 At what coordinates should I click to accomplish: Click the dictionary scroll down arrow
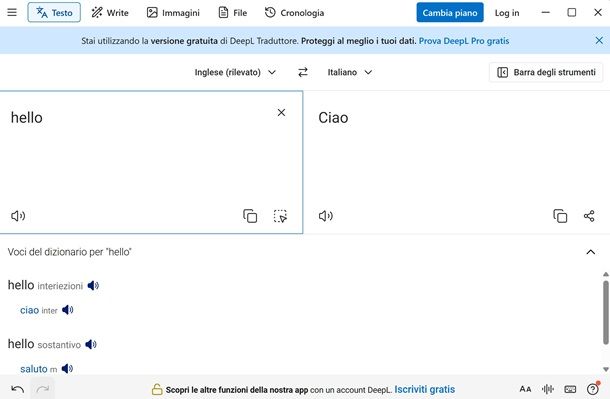click(x=606, y=369)
